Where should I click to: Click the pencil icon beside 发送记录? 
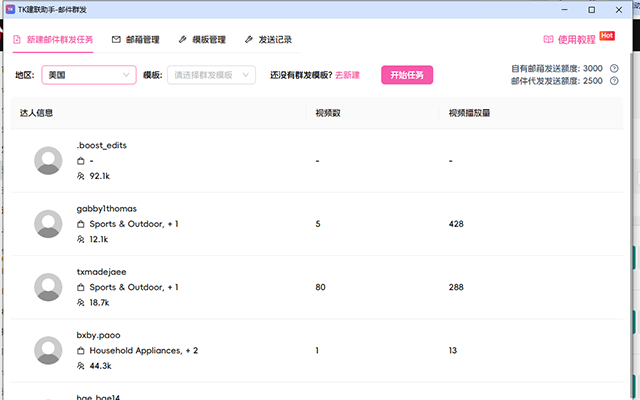click(249, 40)
